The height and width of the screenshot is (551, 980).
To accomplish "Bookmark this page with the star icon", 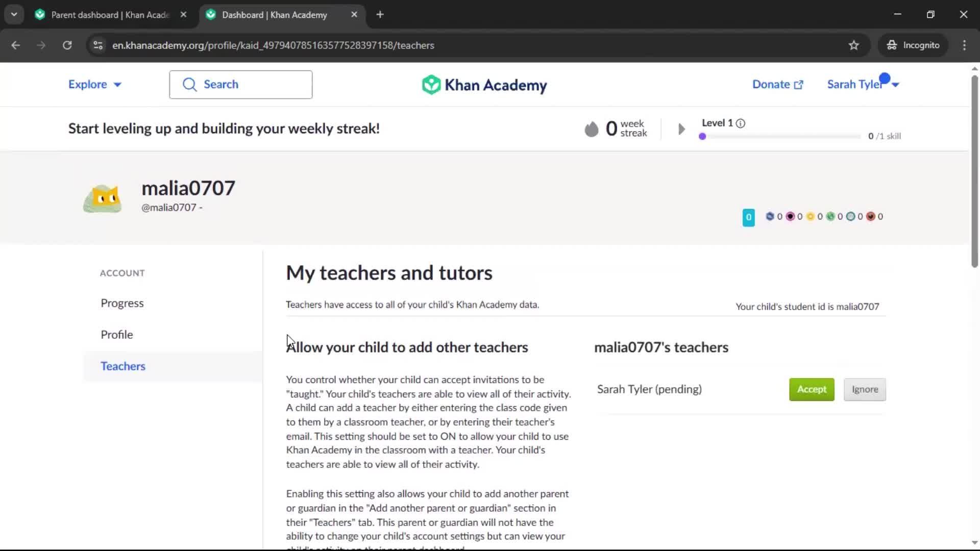I will pos(853,45).
